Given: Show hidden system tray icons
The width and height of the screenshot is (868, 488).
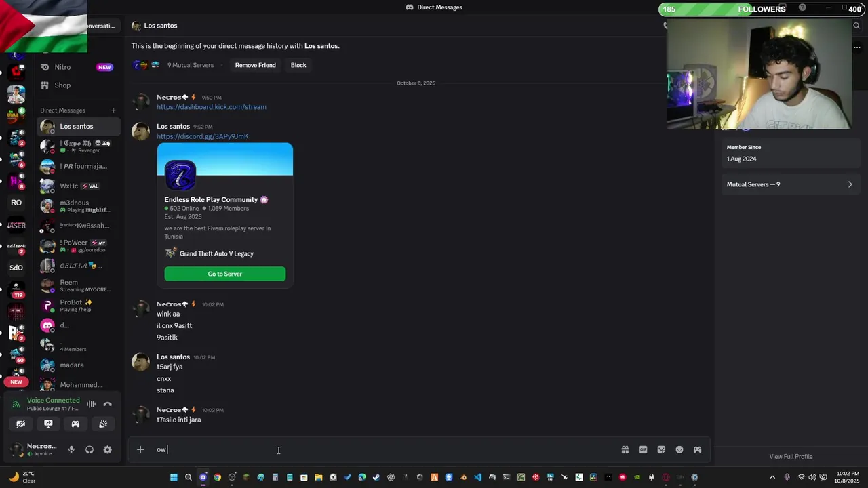Looking at the screenshot, I should [x=772, y=477].
